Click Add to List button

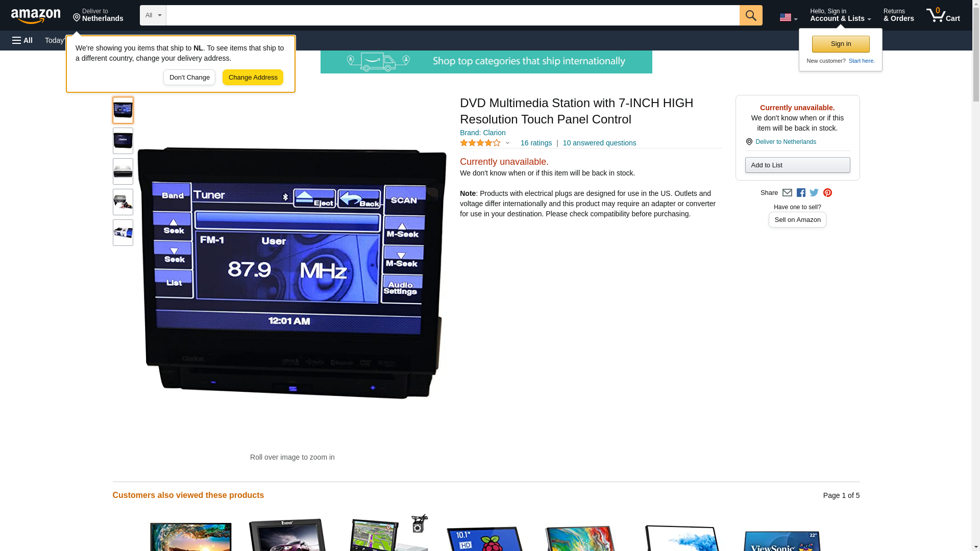(797, 165)
